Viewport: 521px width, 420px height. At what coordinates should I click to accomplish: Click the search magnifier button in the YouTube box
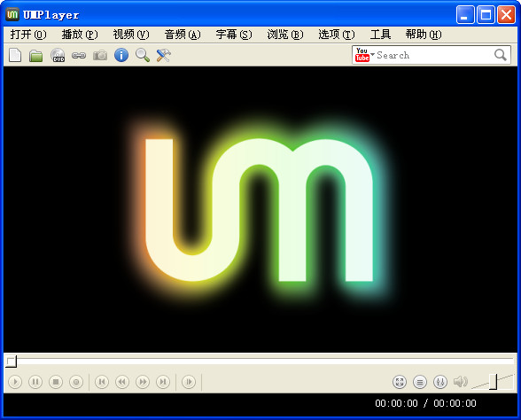[x=500, y=55]
